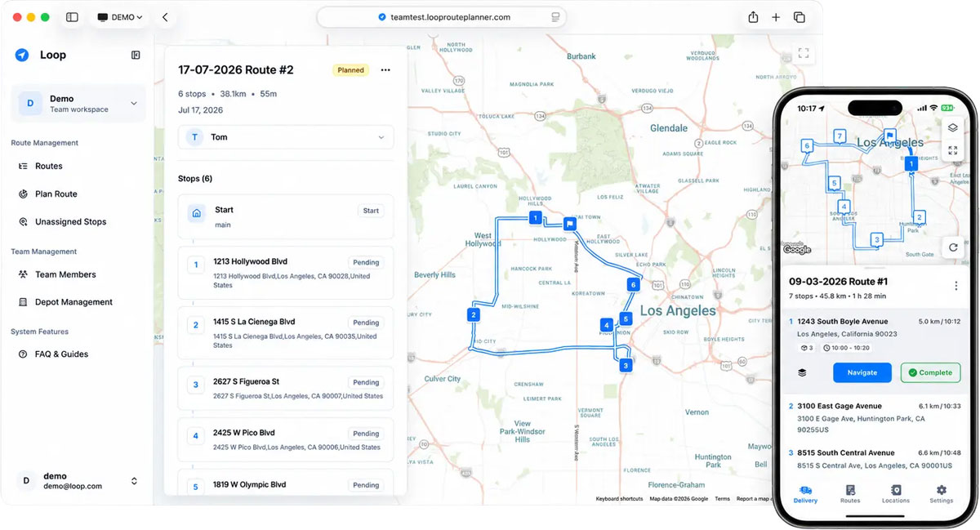Tap fullscreen map icon on phone

pyautogui.click(x=952, y=150)
